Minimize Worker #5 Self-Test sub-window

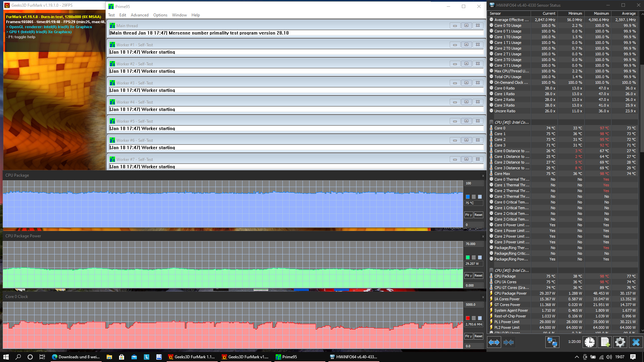pos(455,121)
